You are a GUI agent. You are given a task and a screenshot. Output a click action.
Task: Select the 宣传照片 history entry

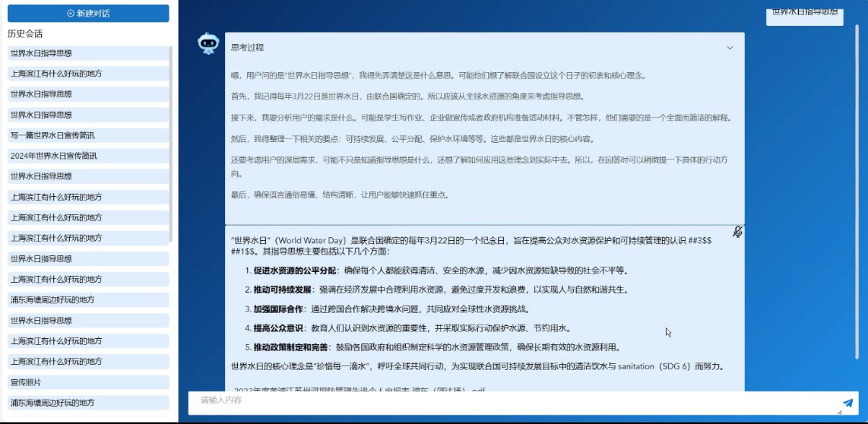click(x=26, y=382)
